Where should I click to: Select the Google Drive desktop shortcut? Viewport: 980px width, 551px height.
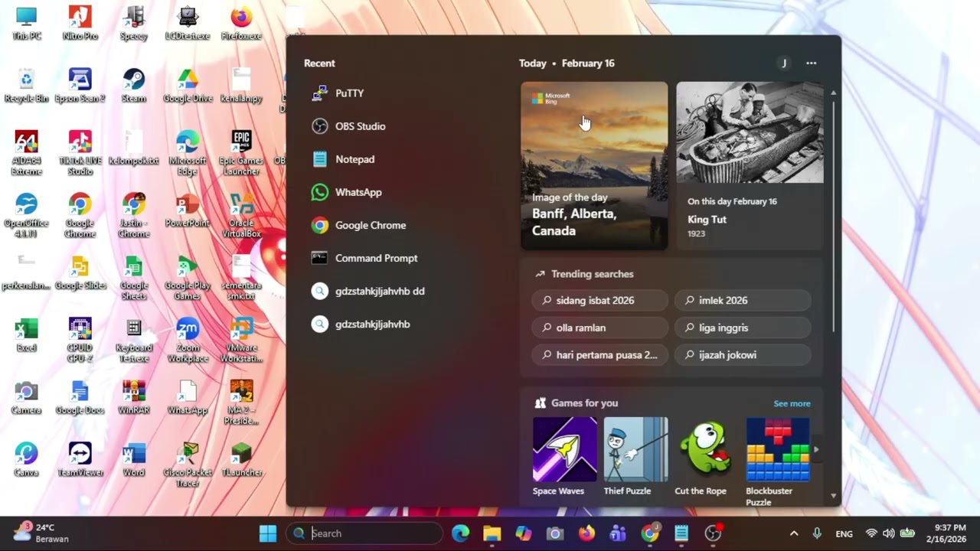pyautogui.click(x=188, y=86)
